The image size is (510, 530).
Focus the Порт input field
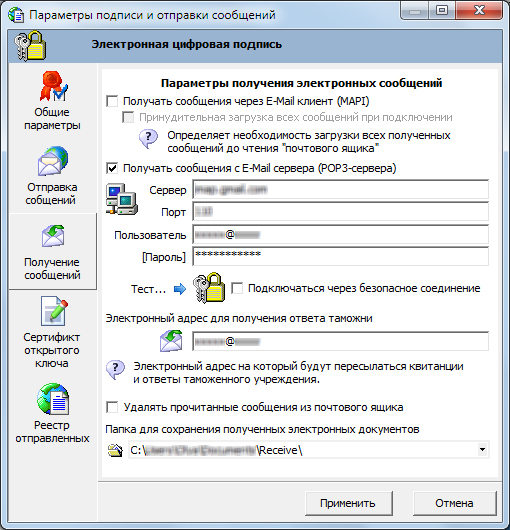[340, 212]
